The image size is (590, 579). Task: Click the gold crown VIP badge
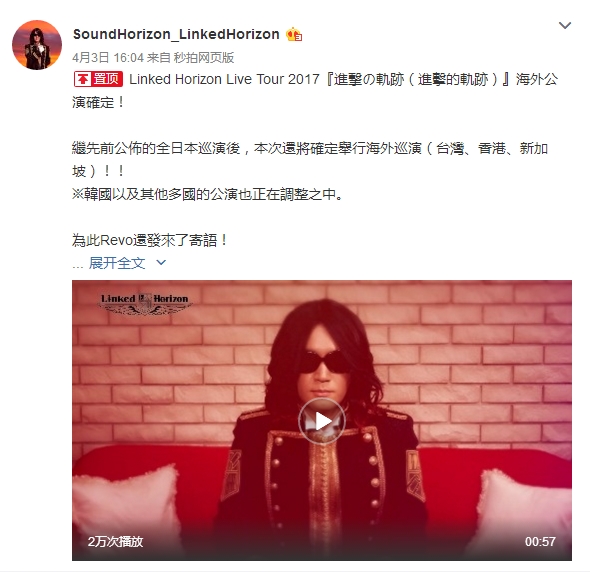pyautogui.click(x=294, y=35)
